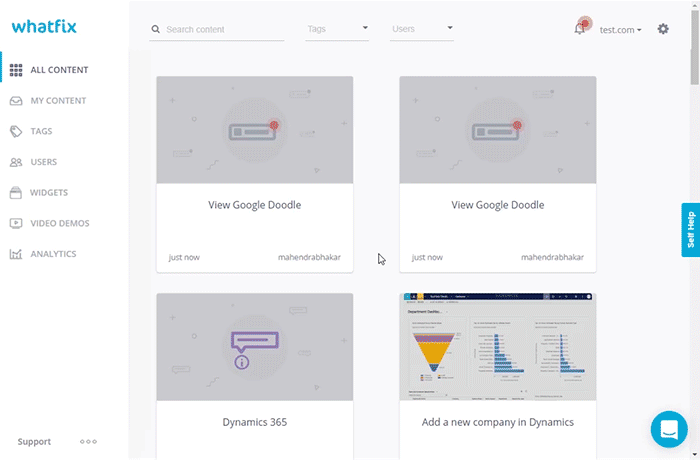Image resolution: width=700 pixels, height=460 pixels.
Task: Open VIDEO DEMOS section
Action: [60, 223]
